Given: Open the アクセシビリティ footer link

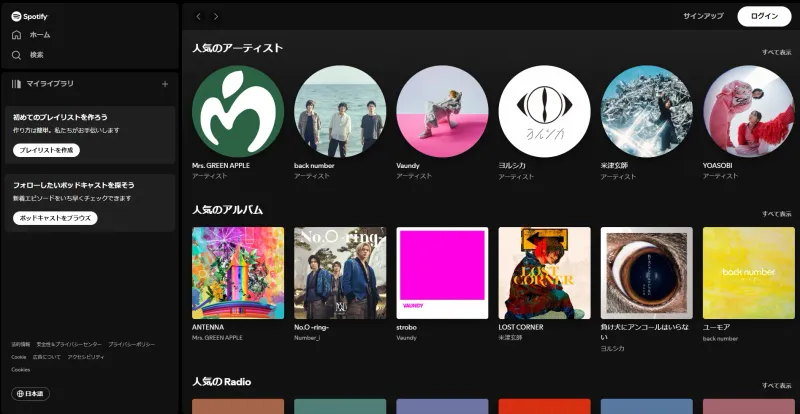Looking at the screenshot, I should click(86, 357).
